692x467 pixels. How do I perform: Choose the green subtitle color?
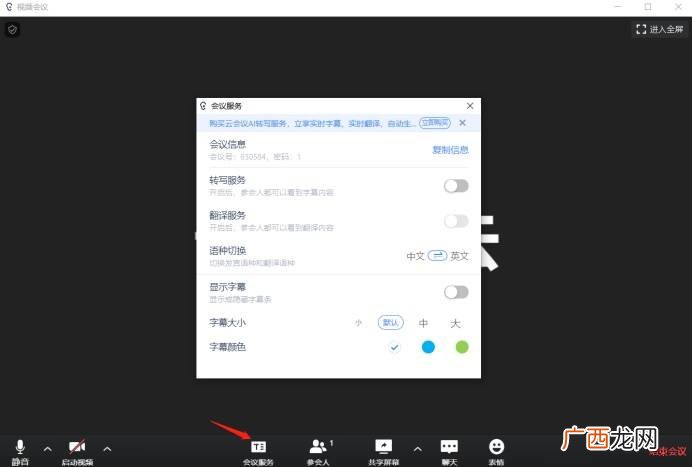pyautogui.click(x=462, y=347)
